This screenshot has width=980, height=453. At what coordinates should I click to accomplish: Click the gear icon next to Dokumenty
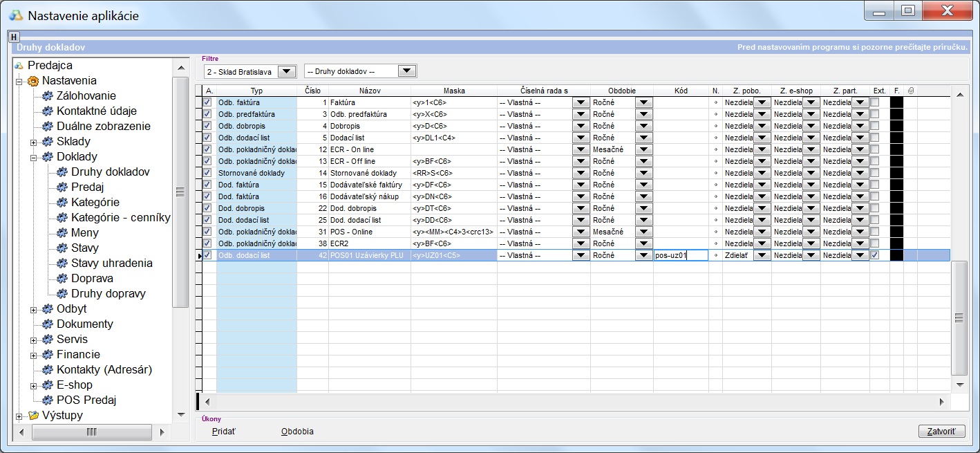(x=47, y=324)
